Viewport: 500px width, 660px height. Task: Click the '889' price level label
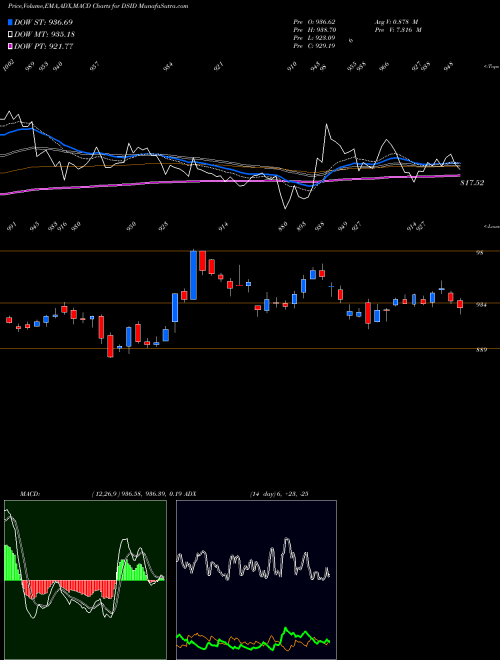click(481, 350)
